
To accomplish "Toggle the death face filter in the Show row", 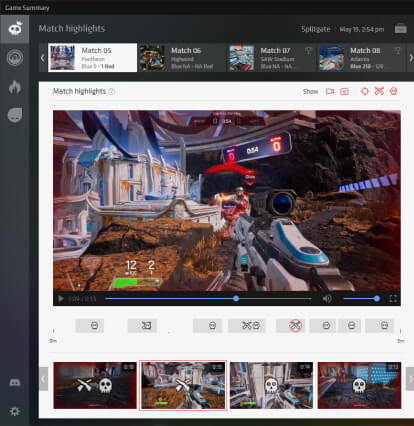I will point(394,91).
